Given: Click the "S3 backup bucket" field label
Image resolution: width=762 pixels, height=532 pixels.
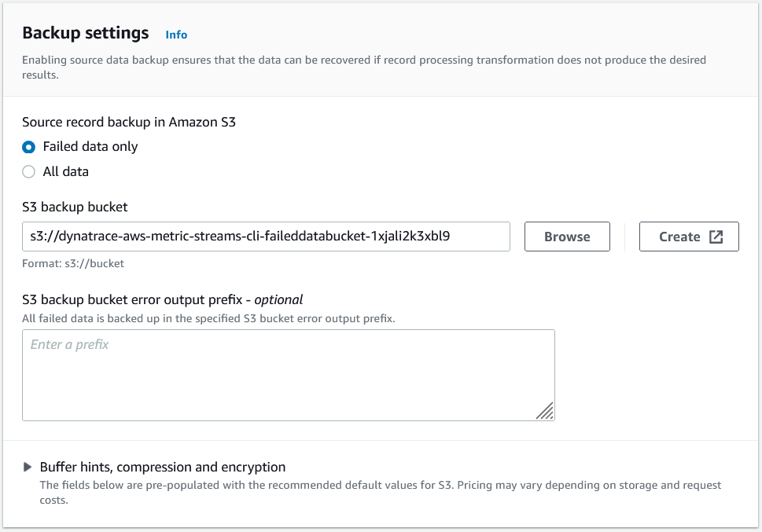Looking at the screenshot, I should (75, 207).
